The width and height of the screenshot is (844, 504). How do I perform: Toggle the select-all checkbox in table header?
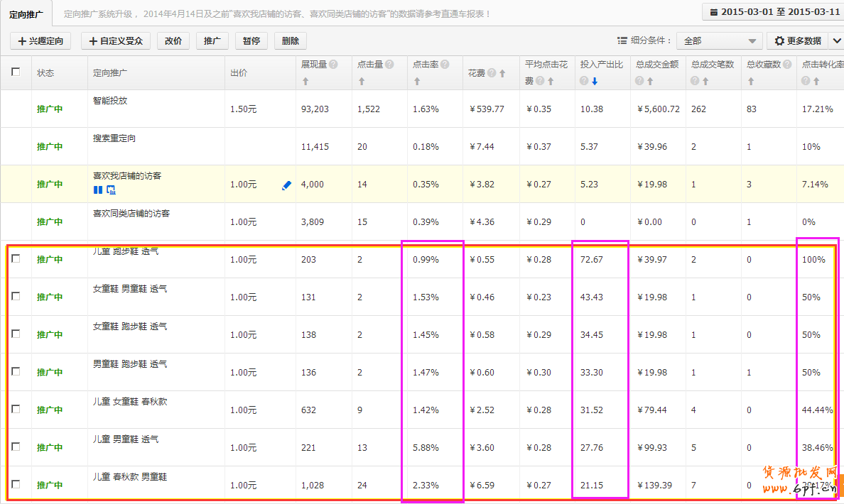point(16,72)
